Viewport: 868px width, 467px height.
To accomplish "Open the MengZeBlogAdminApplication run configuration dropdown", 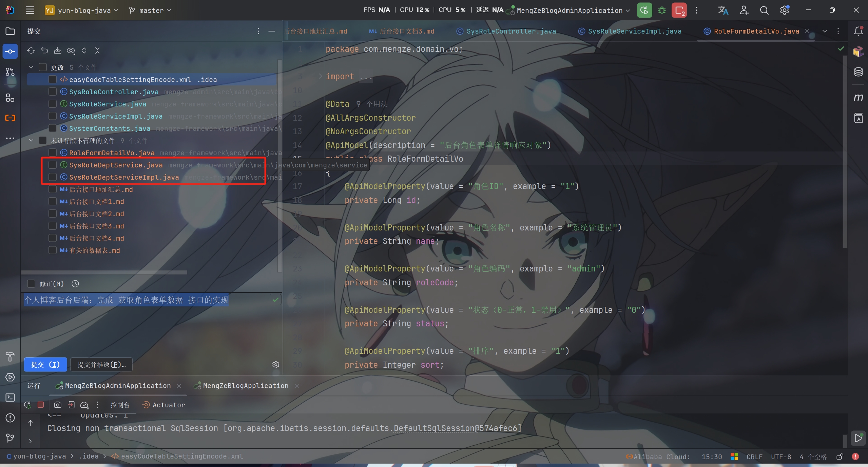I will tap(568, 11).
